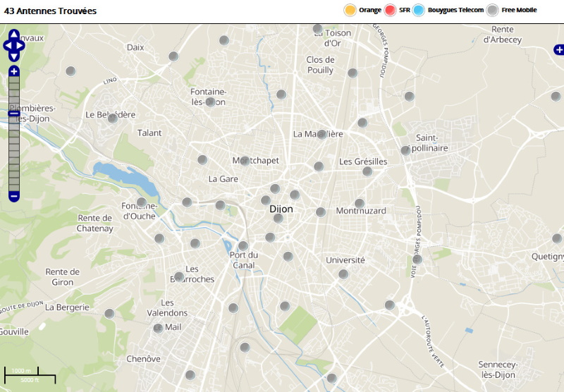Pan the map down with the arrow
The width and height of the screenshot is (564, 392).
coord(14,57)
